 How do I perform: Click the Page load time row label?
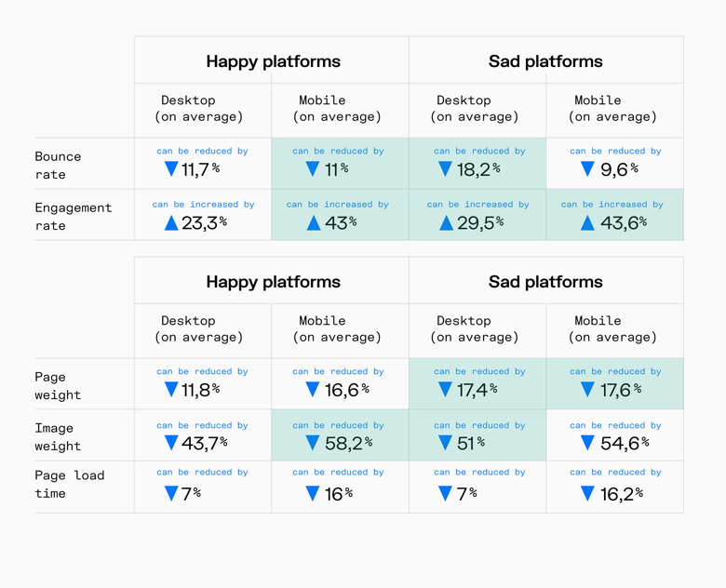[70, 485]
